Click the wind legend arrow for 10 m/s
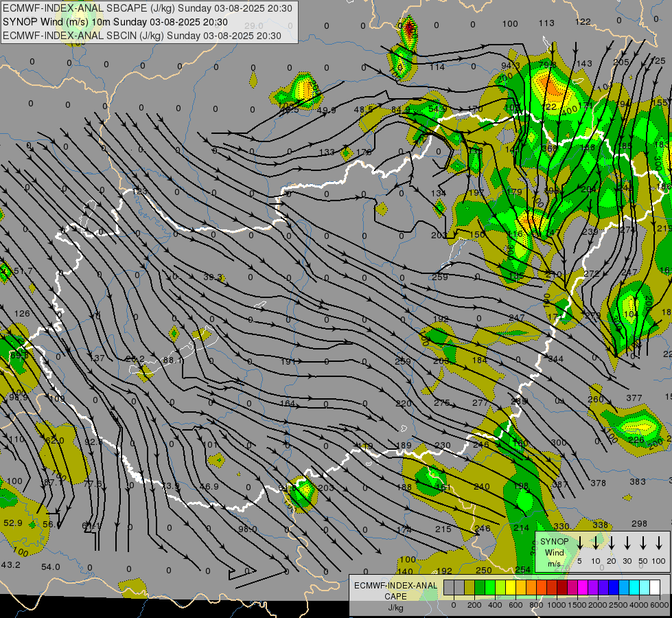Viewport: 672px width, 618px height. [x=596, y=543]
